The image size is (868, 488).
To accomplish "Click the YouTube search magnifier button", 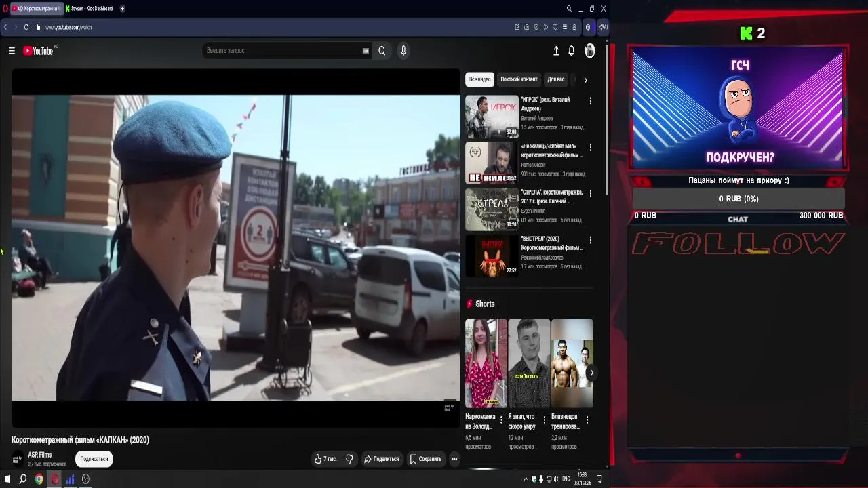I will pyautogui.click(x=382, y=51).
